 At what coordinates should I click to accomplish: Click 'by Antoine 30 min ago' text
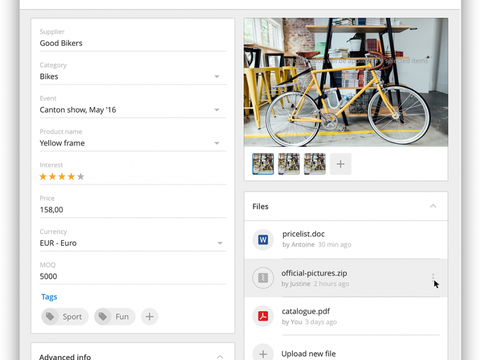pyautogui.click(x=317, y=245)
